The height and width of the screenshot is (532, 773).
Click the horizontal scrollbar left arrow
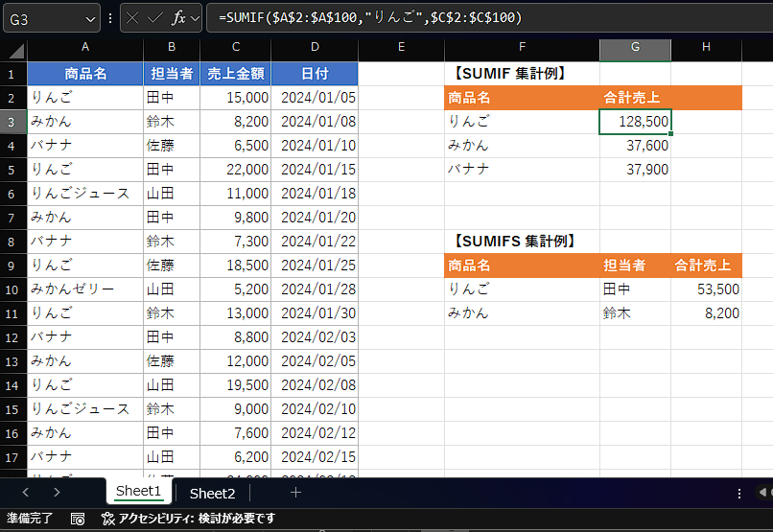(x=762, y=493)
